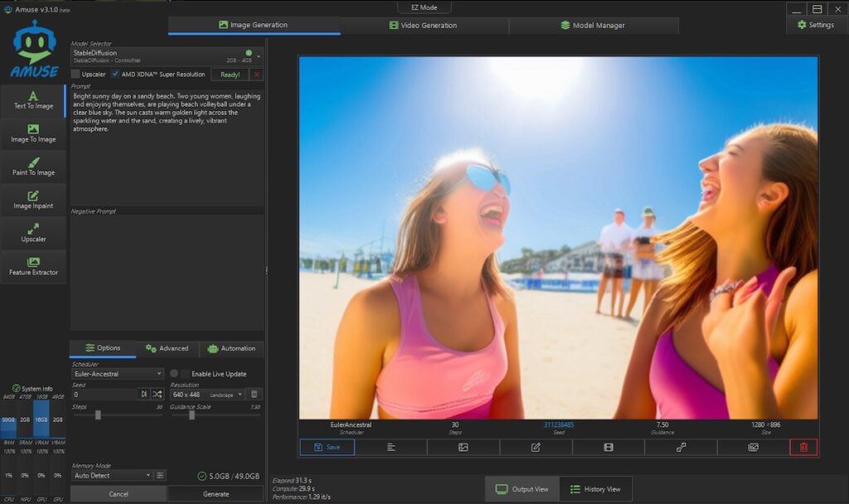Uncheck AMD XDNA Super Resolution
The height and width of the screenshot is (504, 849).
point(115,75)
